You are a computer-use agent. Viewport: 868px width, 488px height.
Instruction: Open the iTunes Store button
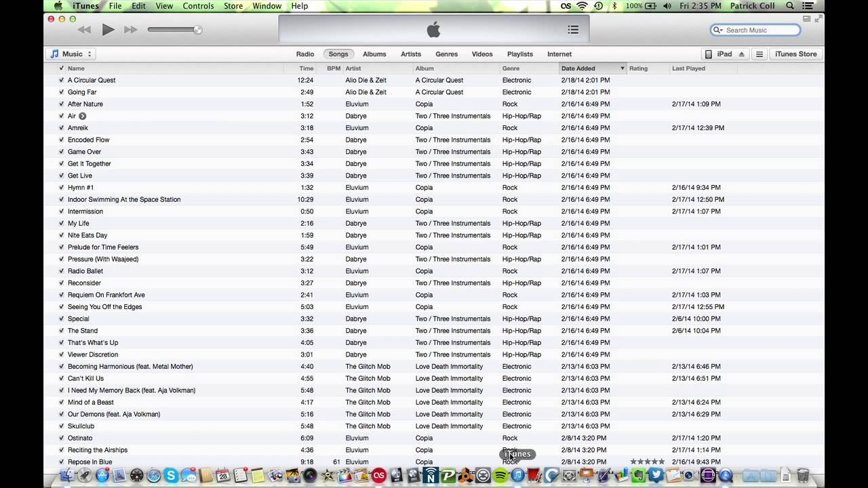[x=796, y=54]
